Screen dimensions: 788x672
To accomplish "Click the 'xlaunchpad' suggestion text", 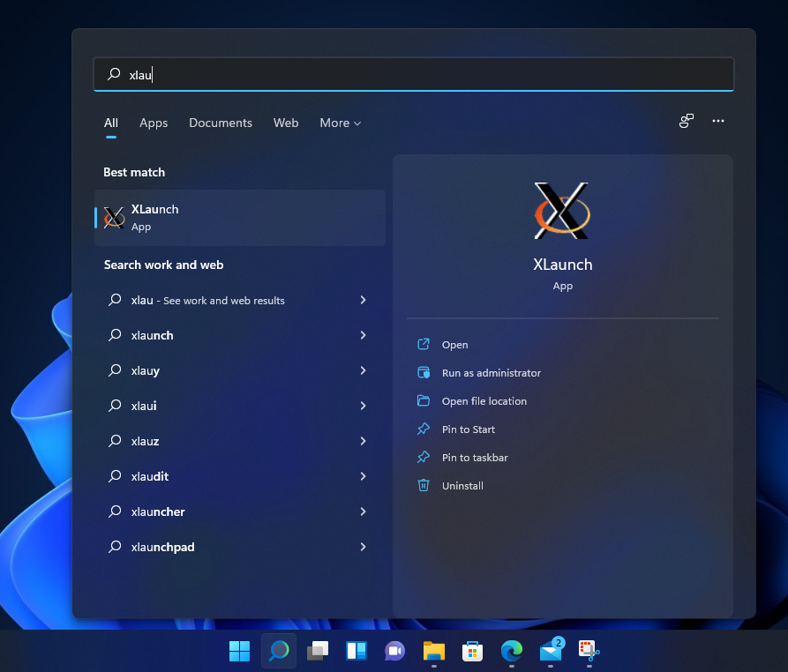I will [163, 547].
